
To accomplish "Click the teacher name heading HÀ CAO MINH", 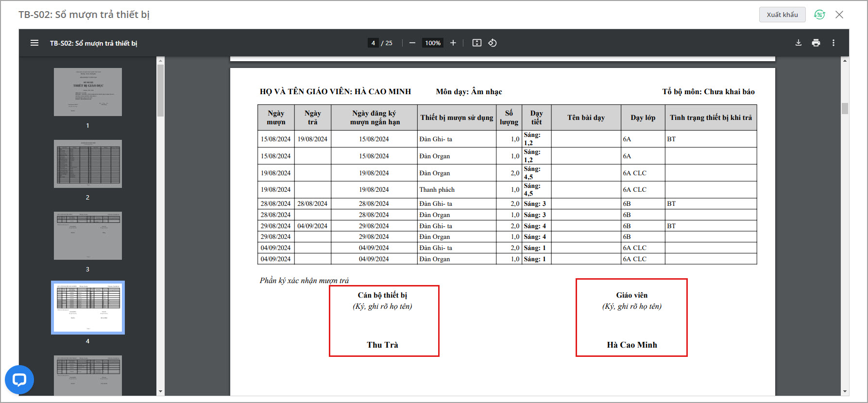I will [x=335, y=91].
